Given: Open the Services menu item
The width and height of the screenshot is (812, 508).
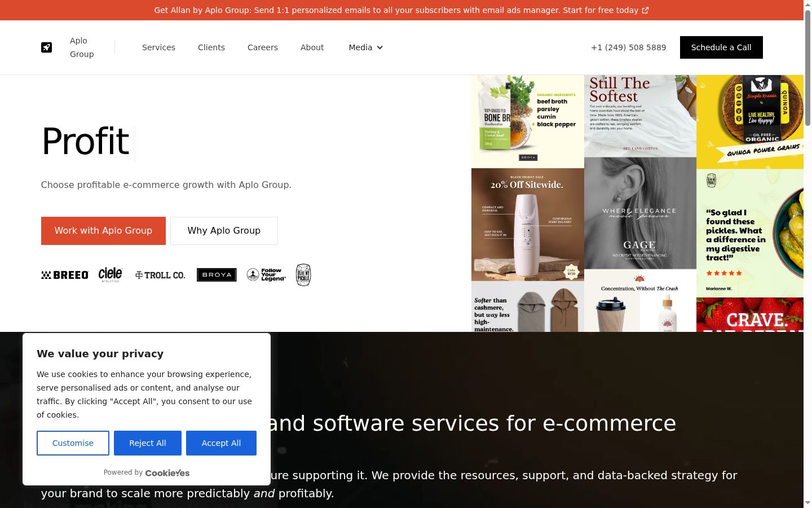Looking at the screenshot, I should coord(158,47).
